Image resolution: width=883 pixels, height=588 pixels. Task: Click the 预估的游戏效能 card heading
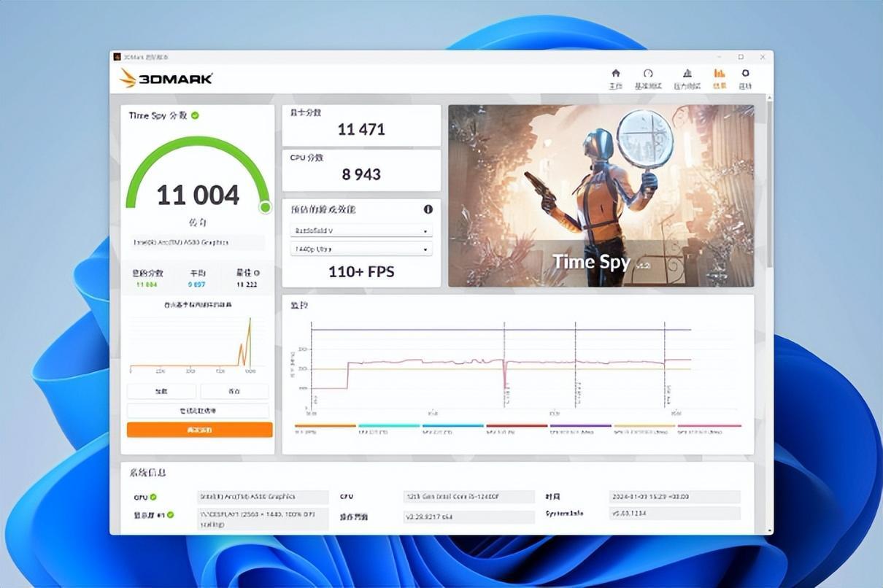[x=323, y=209]
